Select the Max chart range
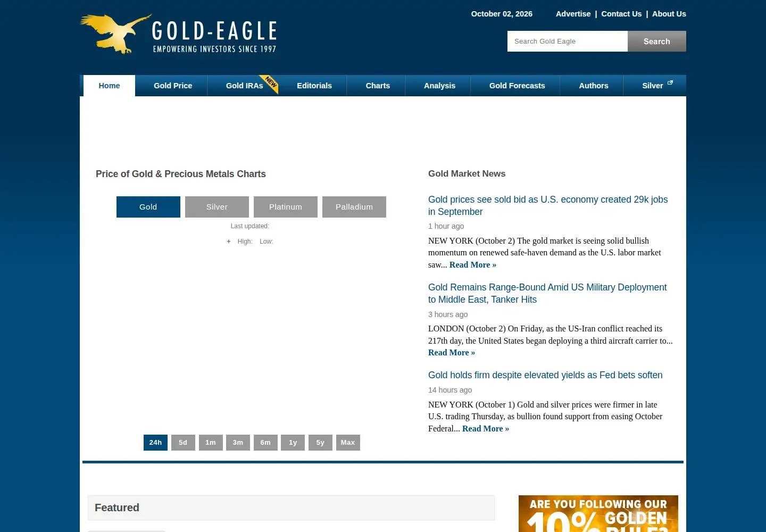766x532 pixels. [x=348, y=443]
